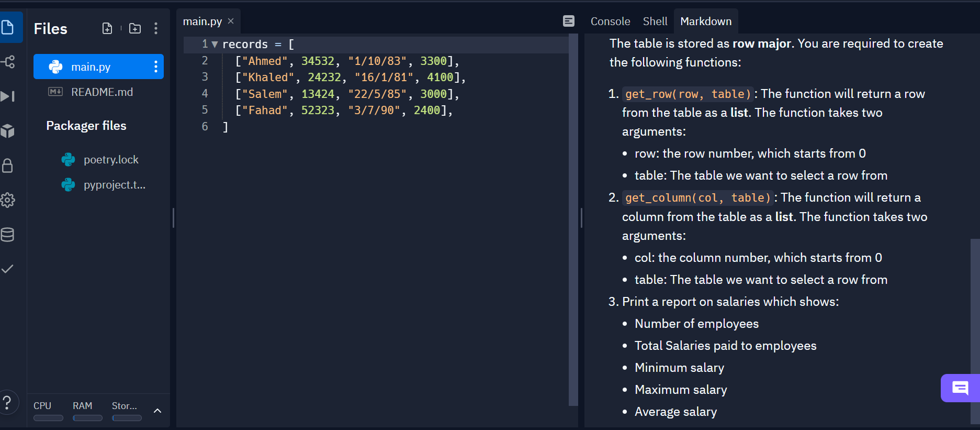Image resolution: width=980 pixels, height=430 pixels.
Task: Open the Secrets lock icon
Action: (x=7, y=166)
